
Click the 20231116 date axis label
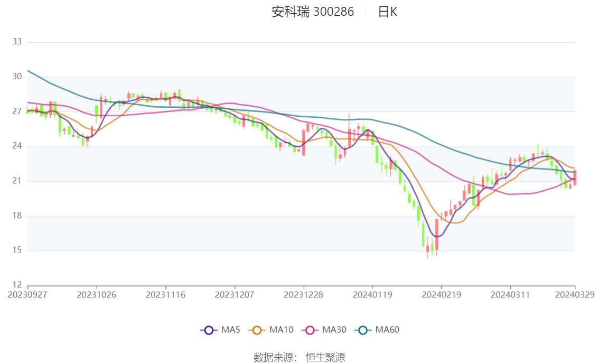[165, 295]
